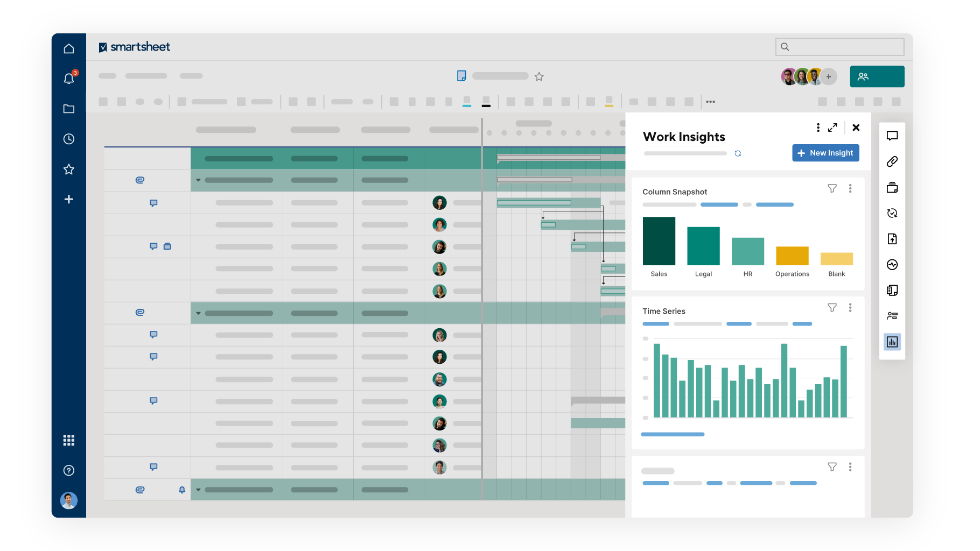Open the Attachments paperclip panel icon

(892, 161)
